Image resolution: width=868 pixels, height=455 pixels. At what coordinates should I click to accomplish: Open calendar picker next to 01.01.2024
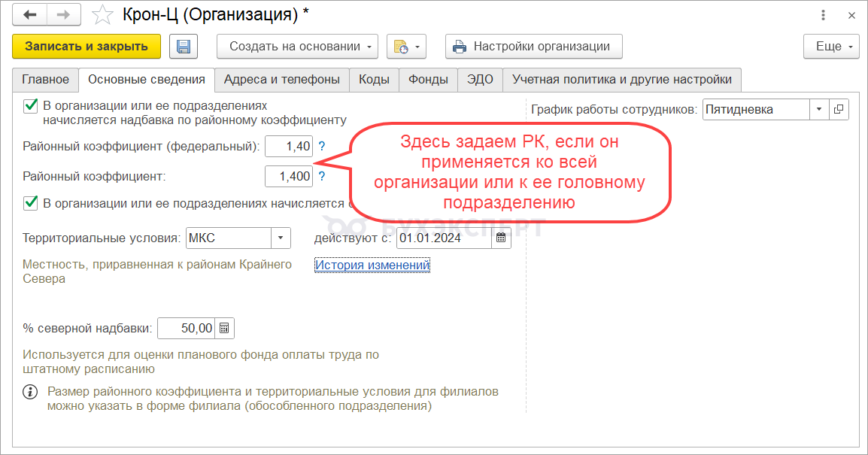coord(501,238)
